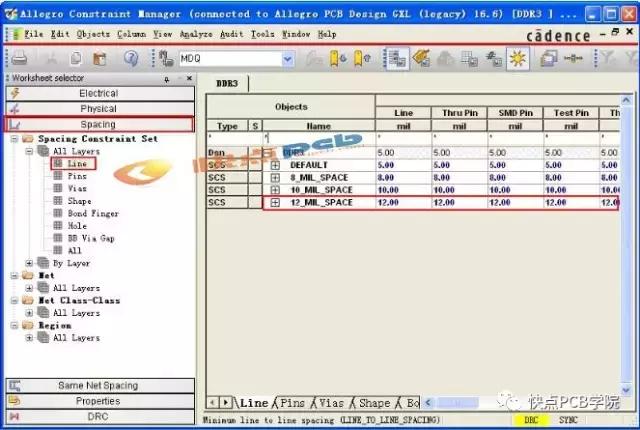640x430 pixels.
Task: Click the stacked windows toolbar icon
Action: tap(549, 58)
